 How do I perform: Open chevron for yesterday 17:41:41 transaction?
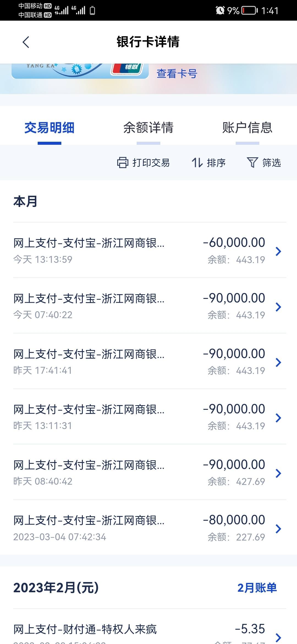click(278, 362)
